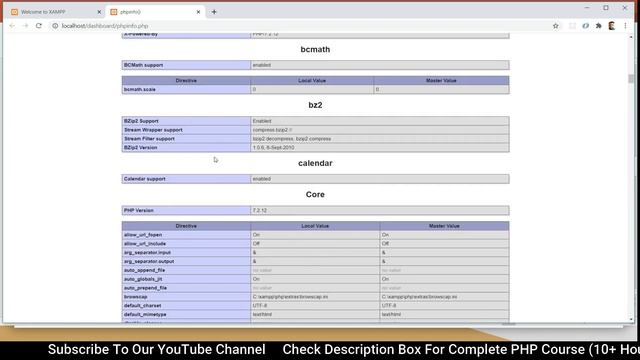
Task: Select the allow_url_fopen directive
Action: pyautogui.click(x=143, y=235)
